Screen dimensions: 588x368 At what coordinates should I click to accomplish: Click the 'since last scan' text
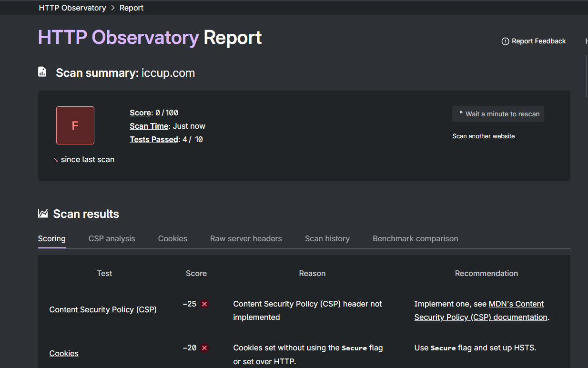pyautogui.click(x=88, y=160)
